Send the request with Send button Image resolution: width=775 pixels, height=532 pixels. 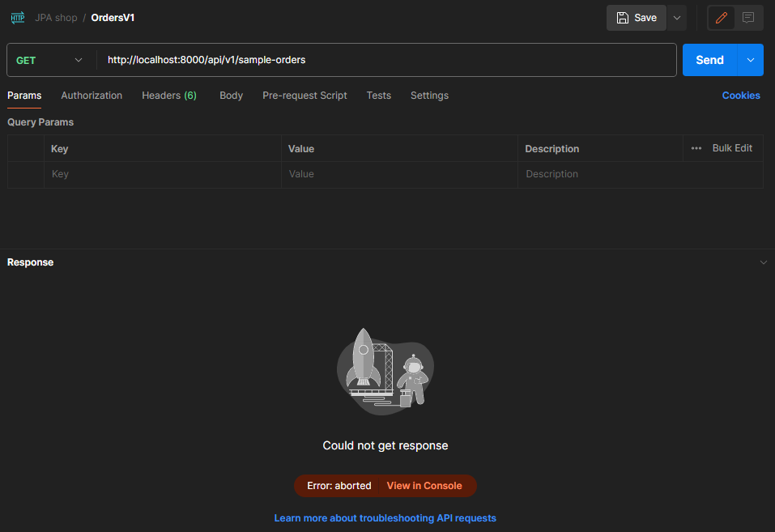[x=709, y=60]
